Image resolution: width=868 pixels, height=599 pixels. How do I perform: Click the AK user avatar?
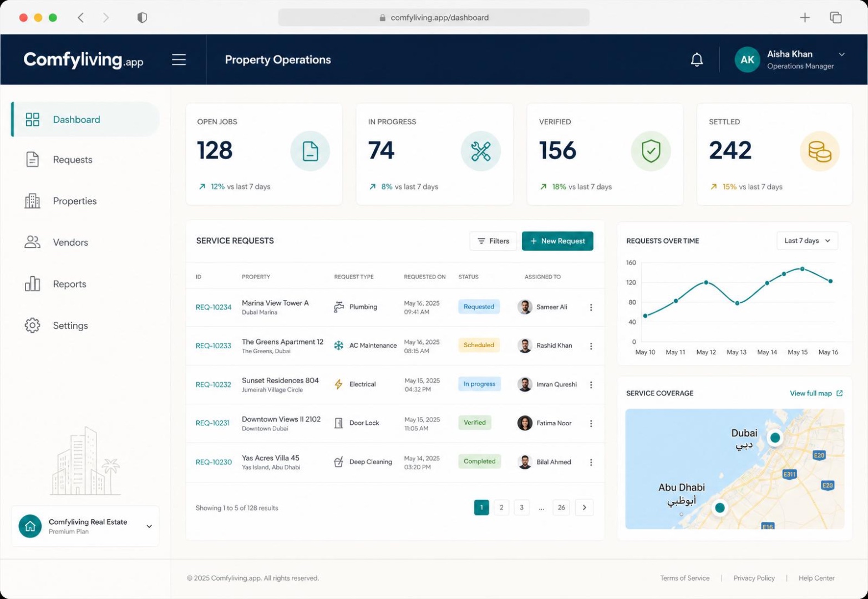pyautogui.click(x=747, y=59)
